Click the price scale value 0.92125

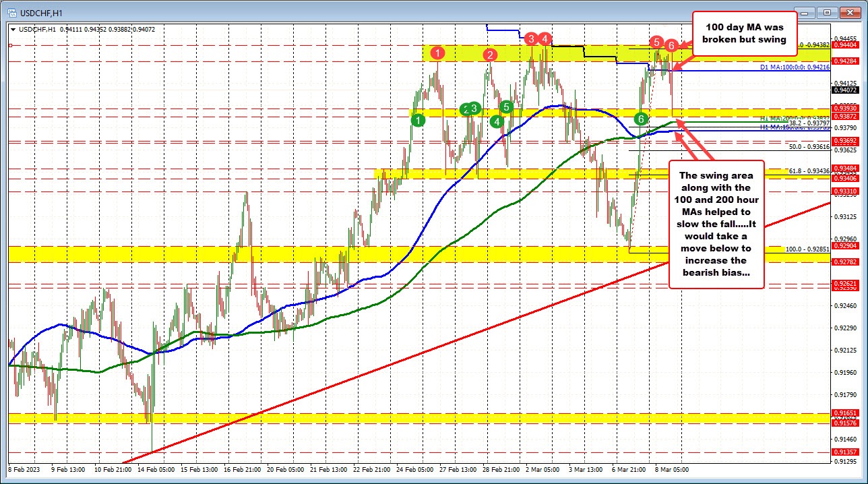[844, 351]
